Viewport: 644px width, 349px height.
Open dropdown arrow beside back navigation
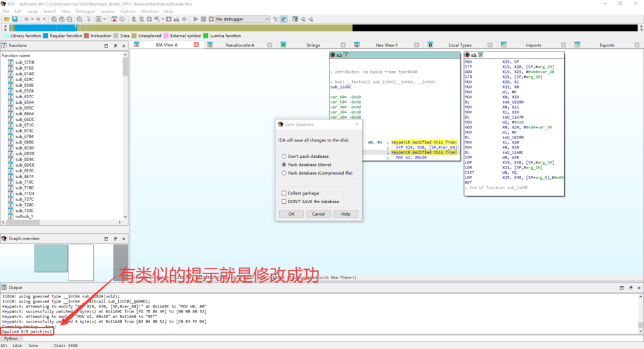[x=32, y=19]
